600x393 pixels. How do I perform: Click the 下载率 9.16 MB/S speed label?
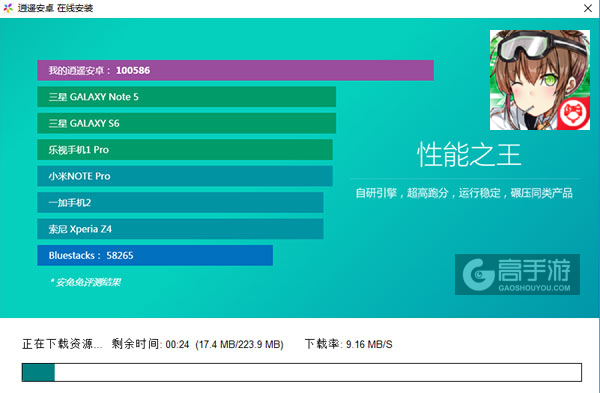pos(349,344)
